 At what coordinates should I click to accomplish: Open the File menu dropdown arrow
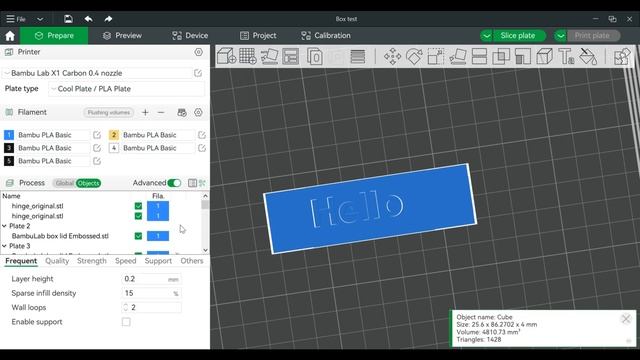[x=40, y=19]
